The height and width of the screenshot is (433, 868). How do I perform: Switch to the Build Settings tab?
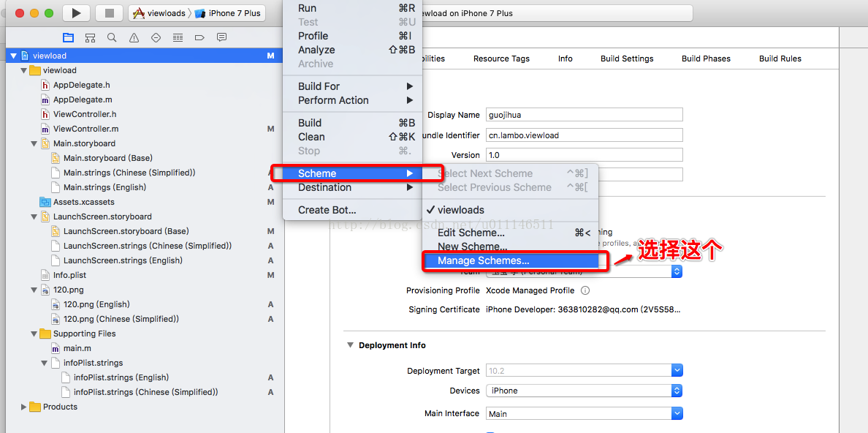point(627,59)
